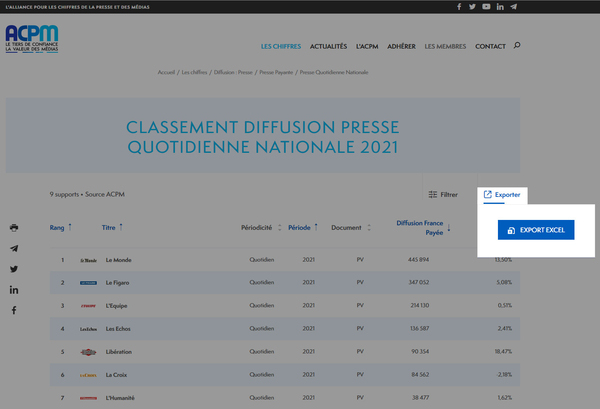Viewport: 600px width, 409px height.
Task: Share via Telegram in left sidebar
Action: (x=14, y=248)
